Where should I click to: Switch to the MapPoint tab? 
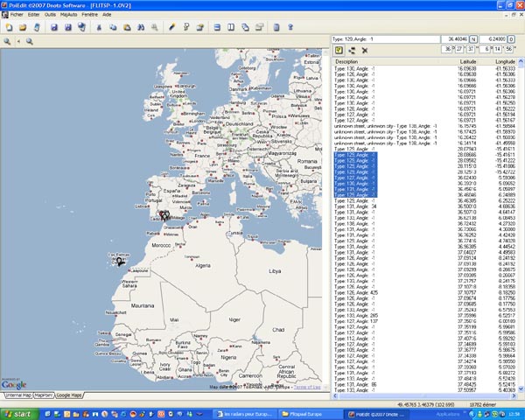point(45,395)
